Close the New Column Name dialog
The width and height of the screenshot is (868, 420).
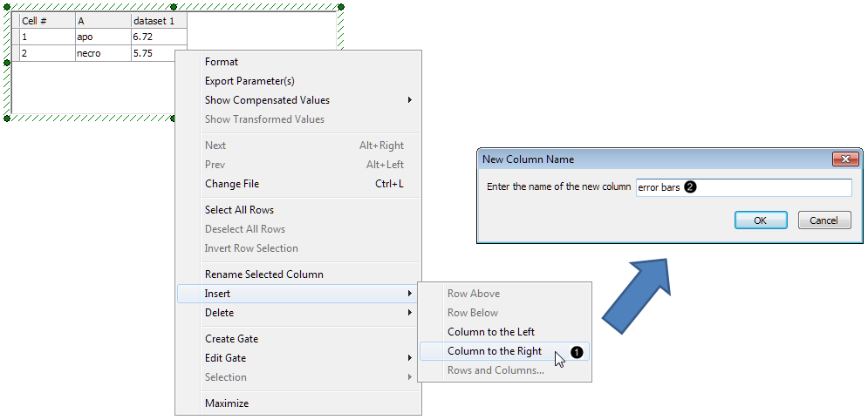pos(845,159)
